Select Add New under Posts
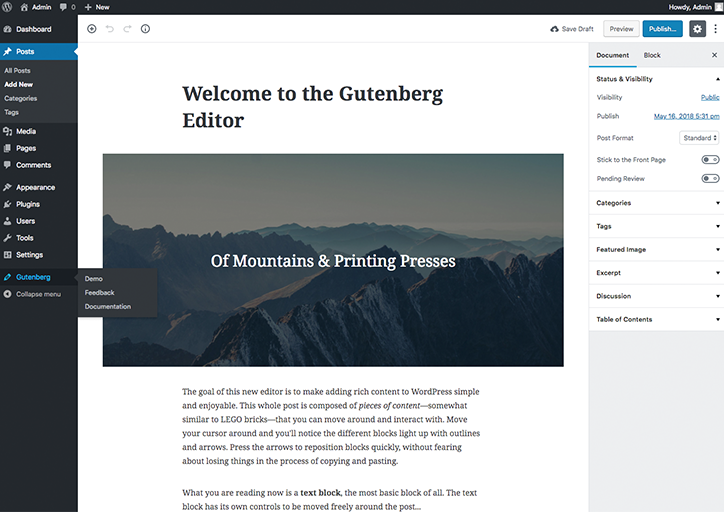Image resolution: width=724 pixels, height=512 pixels. (x=18, y=84)
